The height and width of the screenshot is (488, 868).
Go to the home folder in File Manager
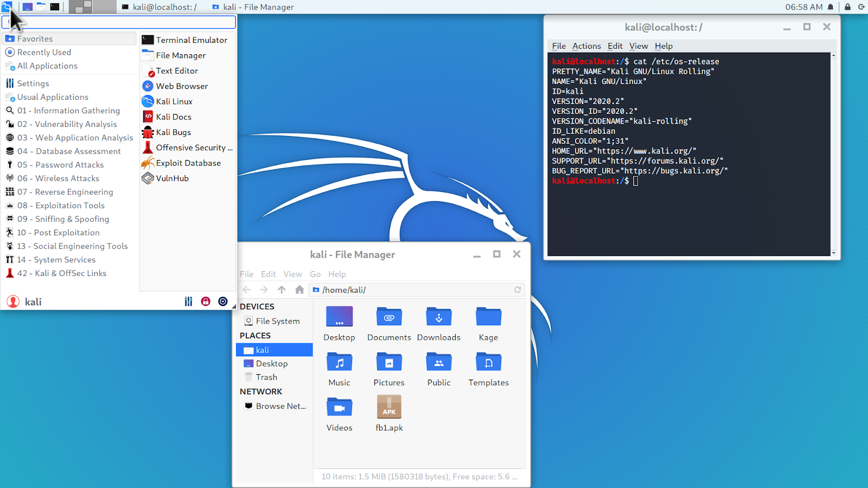[x=299, y=290]
